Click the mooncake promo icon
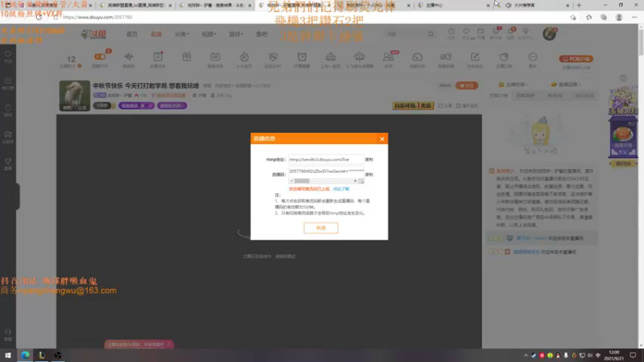This screenshot has width=644, height=362. [x=623, y=136]
